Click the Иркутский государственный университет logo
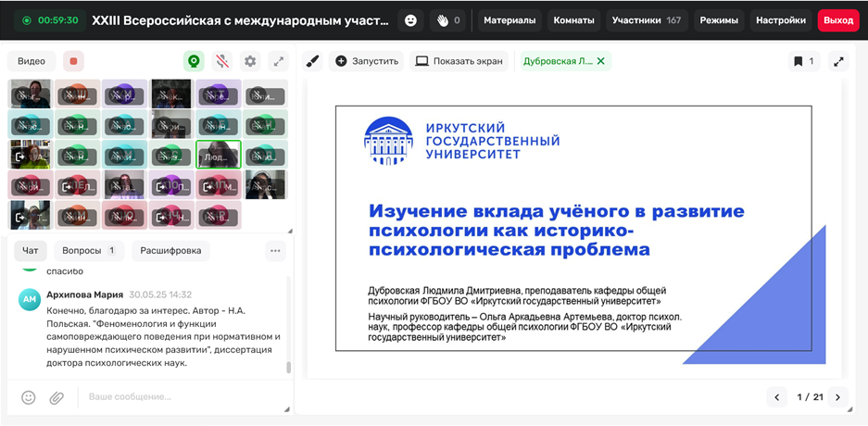Image resolution: width=868 pixels, height=426 pixels. (461, 141)
